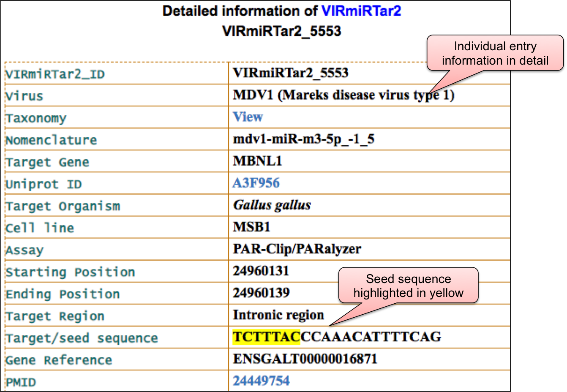
Task: Click the Intronic region value
Action: 278,315
